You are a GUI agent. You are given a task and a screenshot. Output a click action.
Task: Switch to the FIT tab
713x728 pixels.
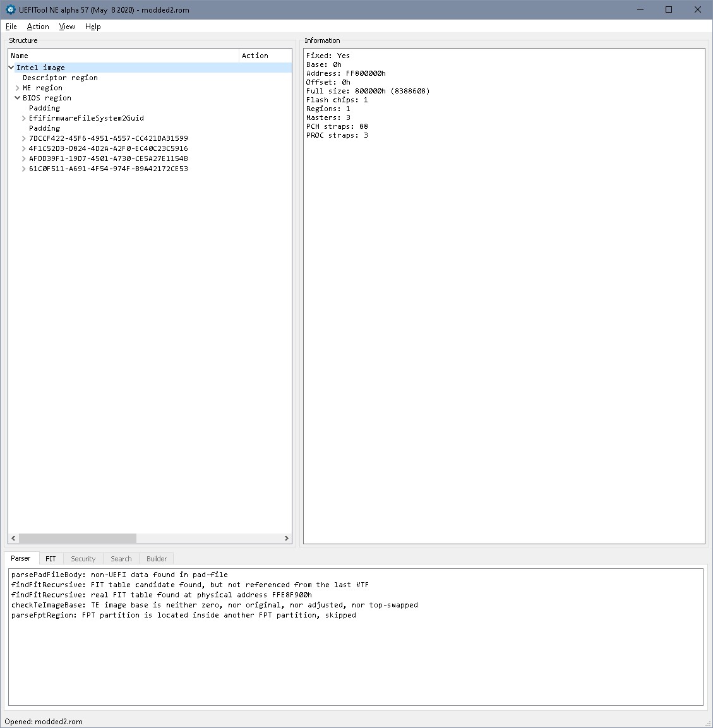(x=51, y=559)
